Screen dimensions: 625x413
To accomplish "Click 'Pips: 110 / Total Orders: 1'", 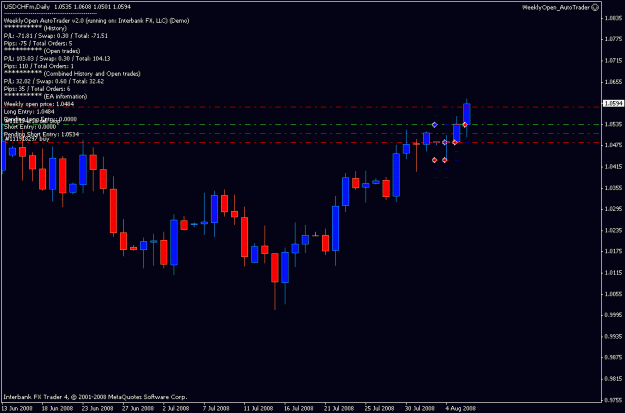I will click(38, 66).
